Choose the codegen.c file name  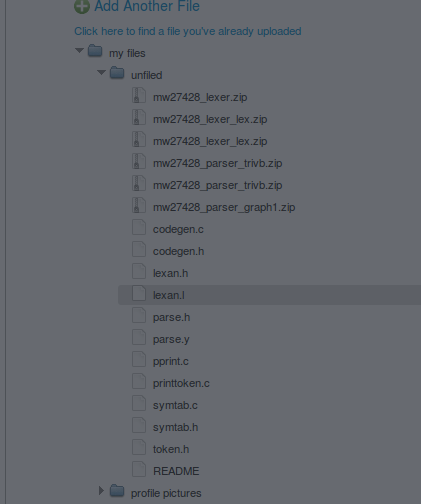tap(178, 229)
